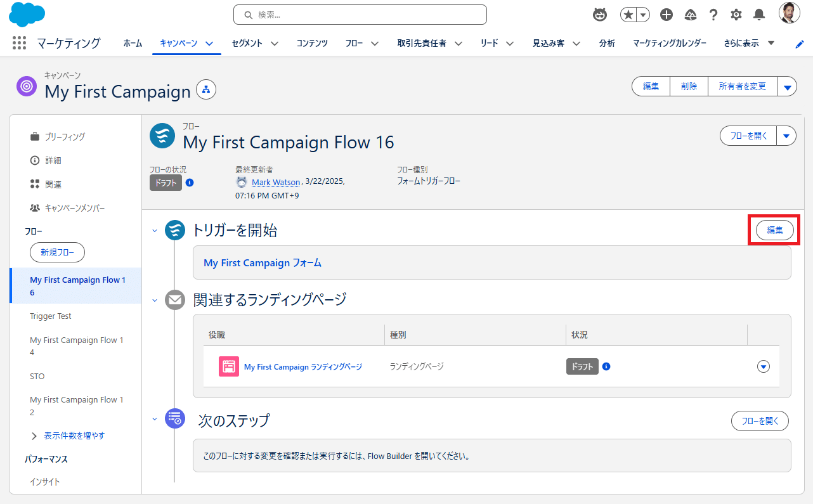The image size is (813, 504).
Task: Open the さらに表示 more menu
Action: tap(749, 43)
